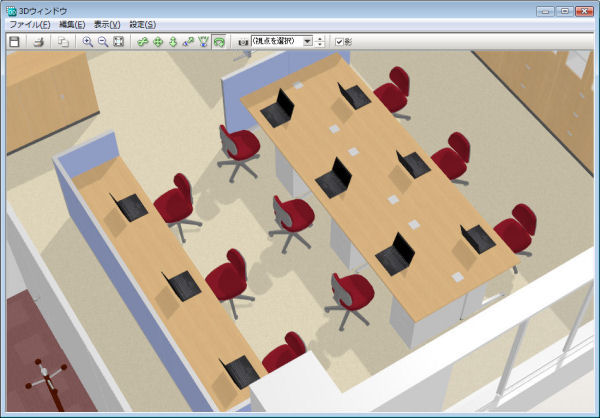The height and width of the screenshot is (418, 600).
Task: Click the fit-to-window view icon
Action: [118, 42]
